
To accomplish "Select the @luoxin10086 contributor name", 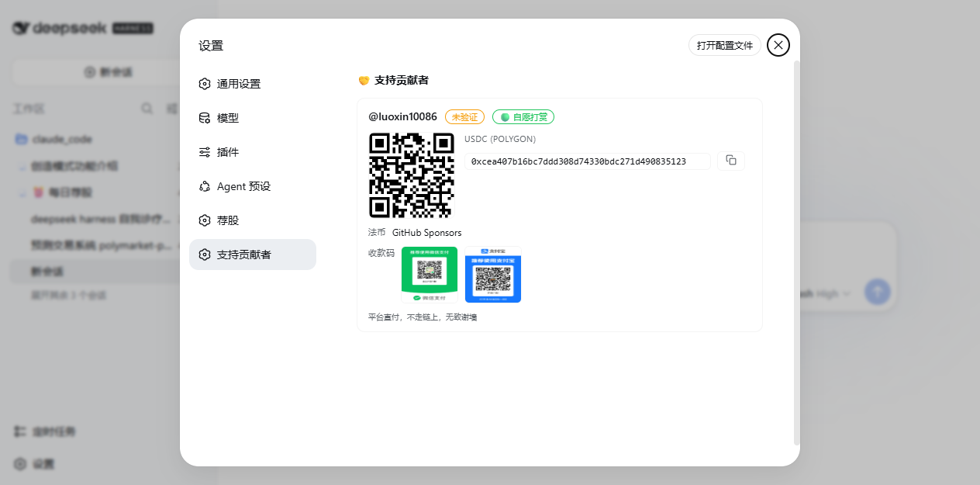I will [x=402, y=116].
